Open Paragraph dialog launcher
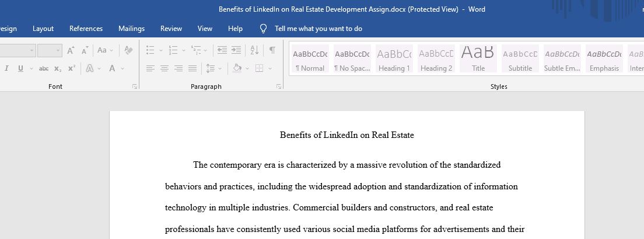This screenshot has height=239, width=644. tap(279, 86)
